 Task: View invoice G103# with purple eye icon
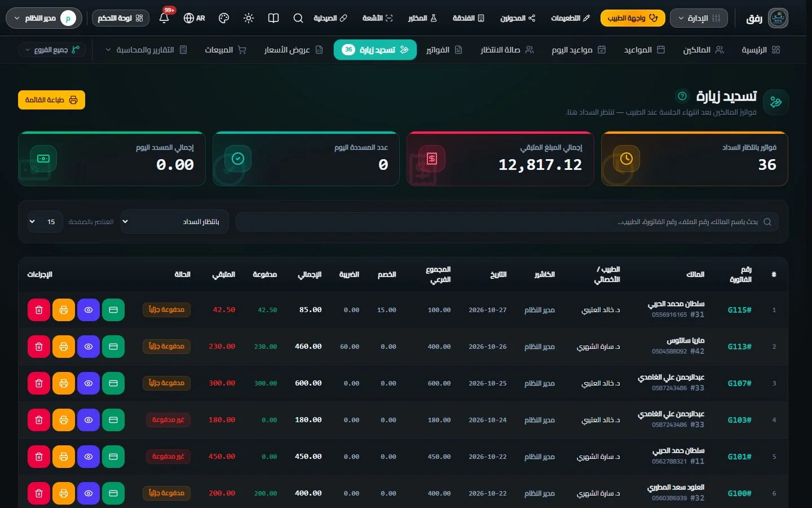(x=89, y=420)
